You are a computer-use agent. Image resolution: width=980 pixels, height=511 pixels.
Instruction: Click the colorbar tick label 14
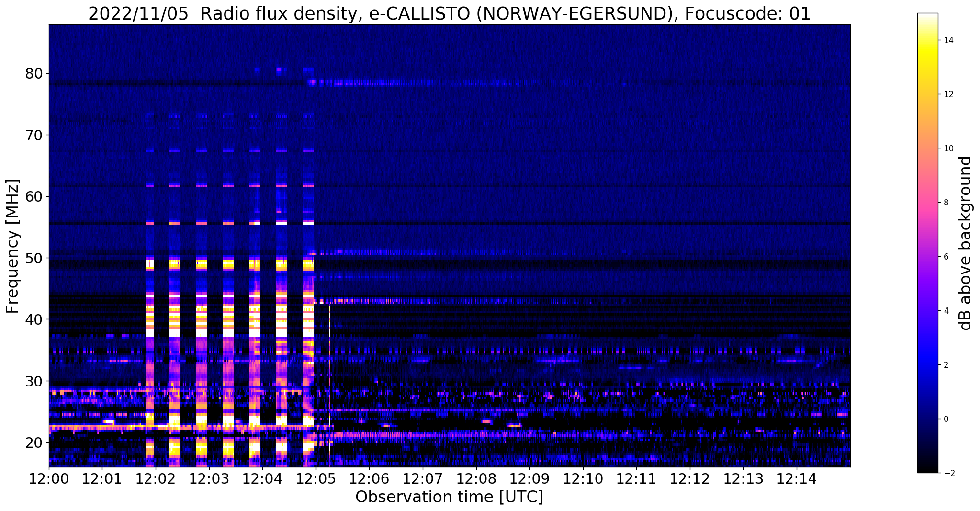(x=948, y=40)
